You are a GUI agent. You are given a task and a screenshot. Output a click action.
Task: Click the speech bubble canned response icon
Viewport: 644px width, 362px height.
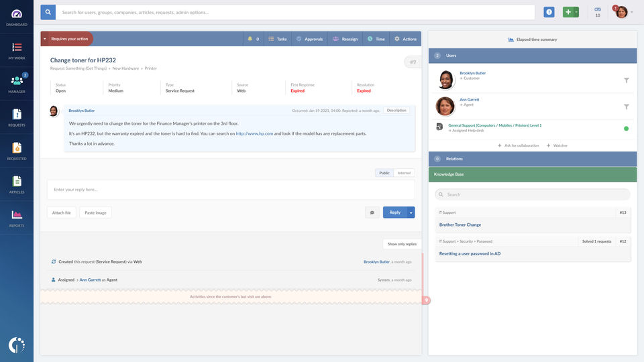click(x=372, y=213)
